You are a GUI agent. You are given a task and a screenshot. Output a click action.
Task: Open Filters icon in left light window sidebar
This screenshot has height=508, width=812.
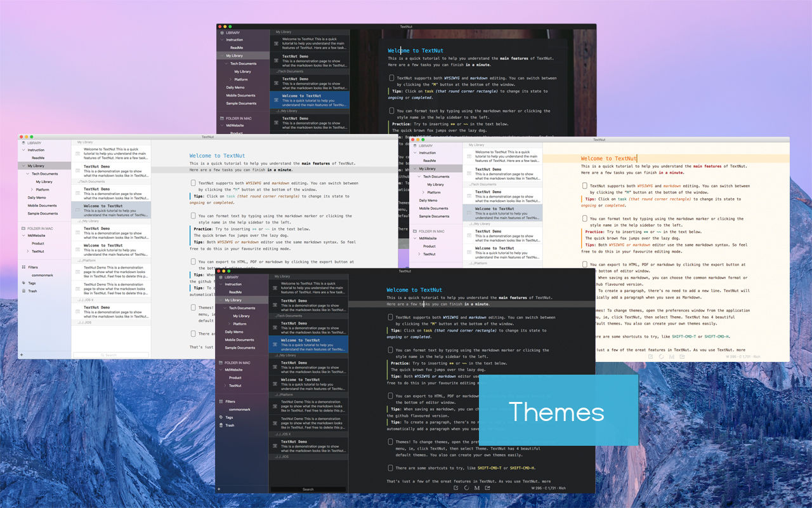(23, 267)
